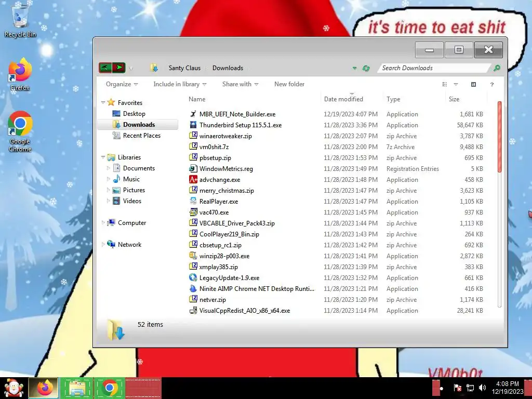
Task: Open the address bar previous locations dropdown
Action: 354,68
